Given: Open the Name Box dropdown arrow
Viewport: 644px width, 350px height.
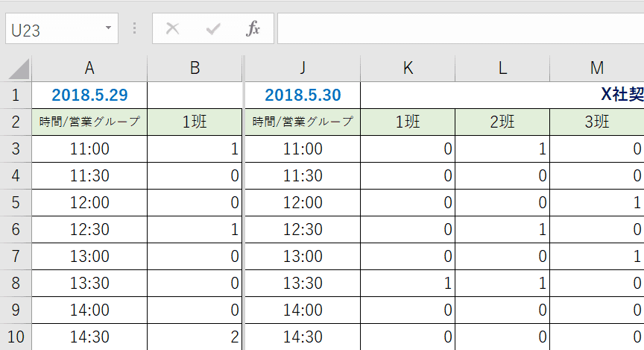Looking at the screenshot, I should 108,28.
